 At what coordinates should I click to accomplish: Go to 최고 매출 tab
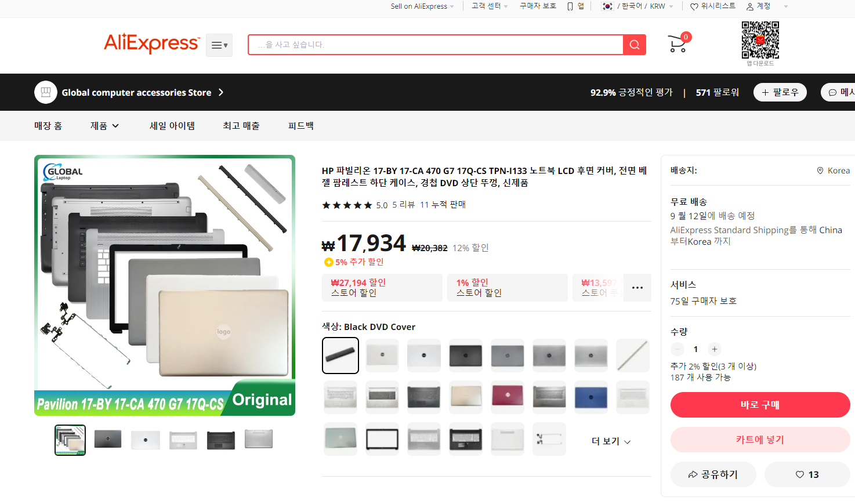click(241, 126)
